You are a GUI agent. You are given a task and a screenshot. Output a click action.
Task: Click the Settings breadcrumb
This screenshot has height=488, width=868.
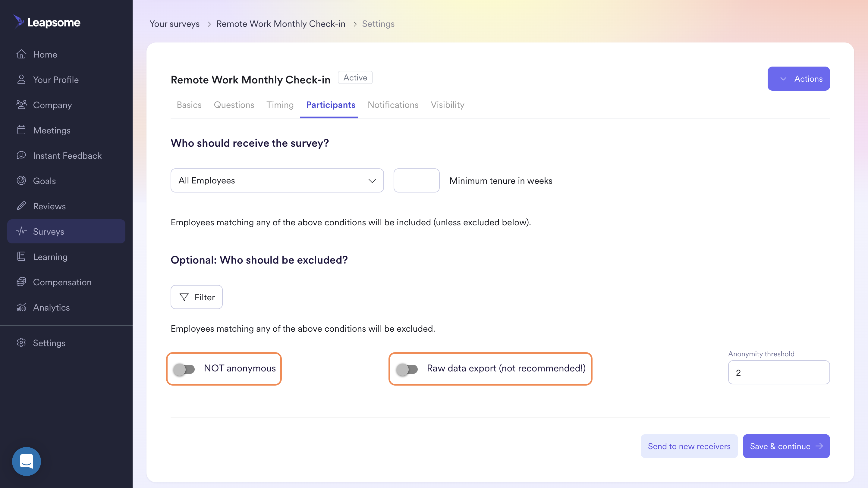coord(378,24)
